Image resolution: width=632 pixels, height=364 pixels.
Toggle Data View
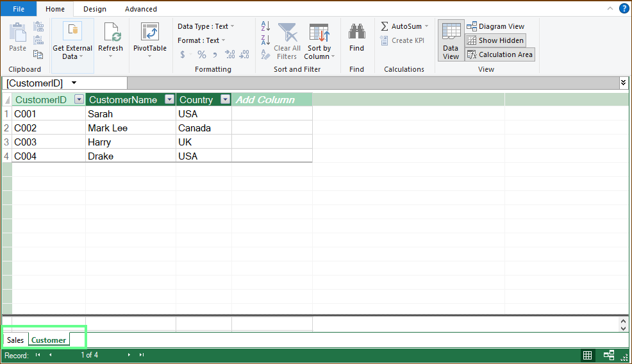451,41
